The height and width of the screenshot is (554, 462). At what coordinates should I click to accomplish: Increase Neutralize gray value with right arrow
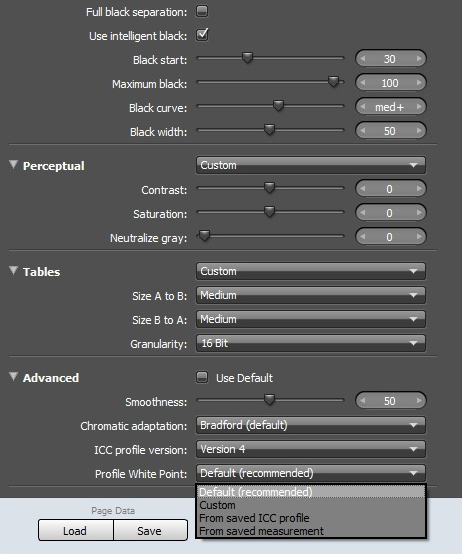coord(419,237)
